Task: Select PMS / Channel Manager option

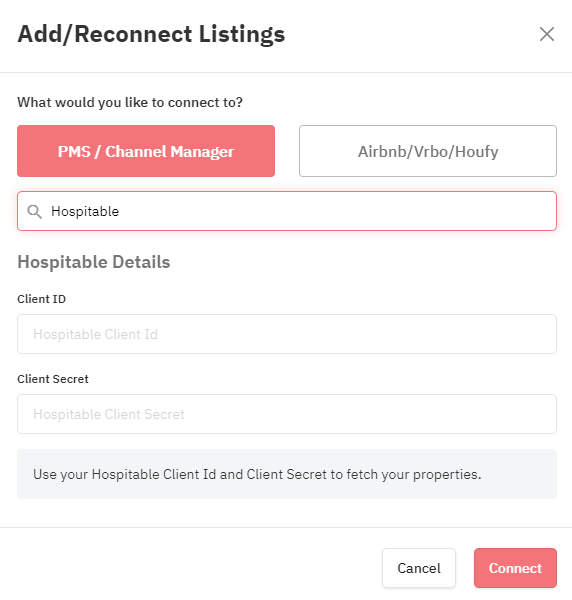Action: coord(146,151)
